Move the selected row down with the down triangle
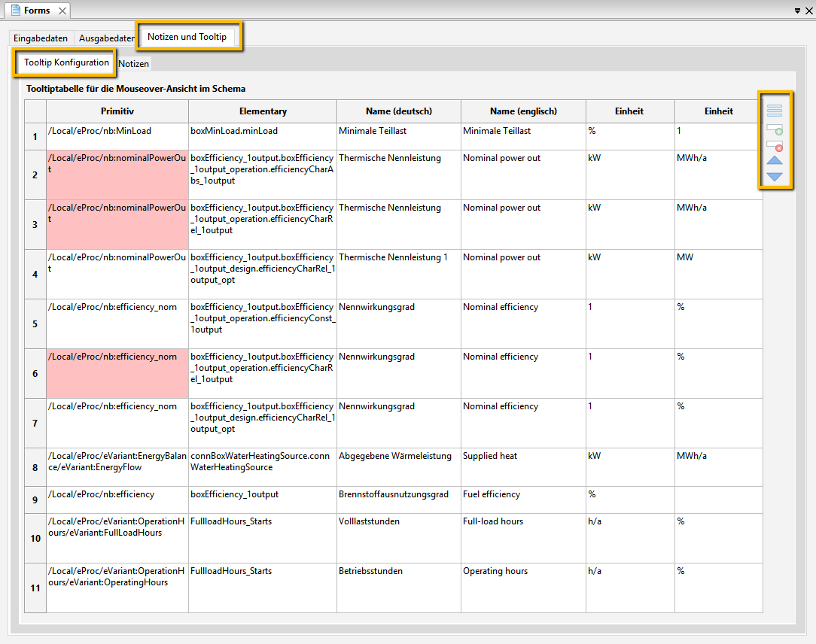 775,177
